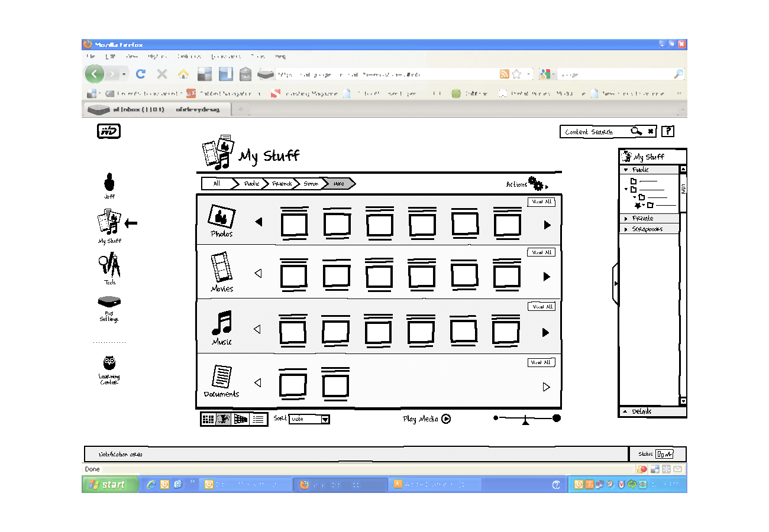This screenshot has width=769, height=532.
Task: Click the Photos category icon
Action: (x=221, y=216)
